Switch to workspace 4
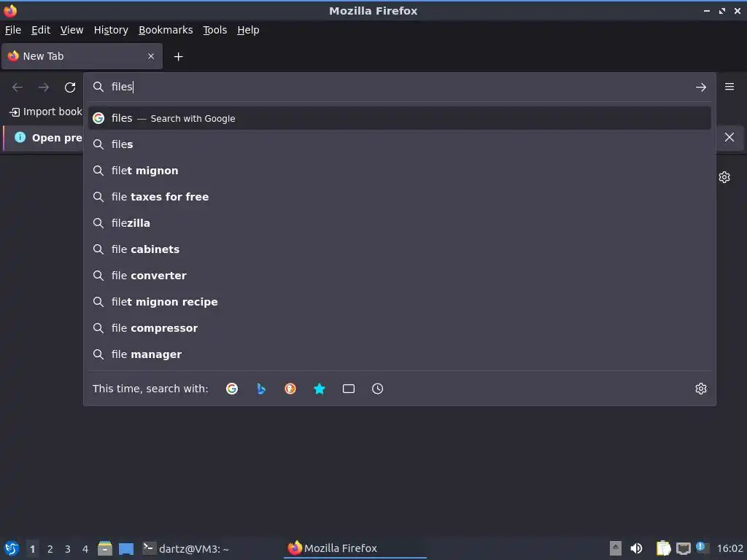 tap(85, 549)
